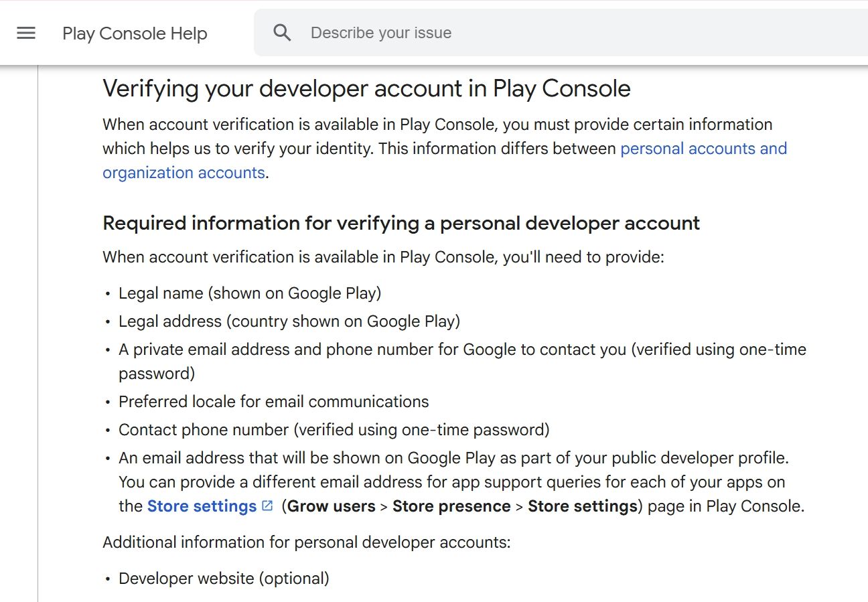Click the 'Verifying your developer account in Play Console' heading
Image resolution: width=868 pixels, height=602 pixels.
(x=366, y=88)
